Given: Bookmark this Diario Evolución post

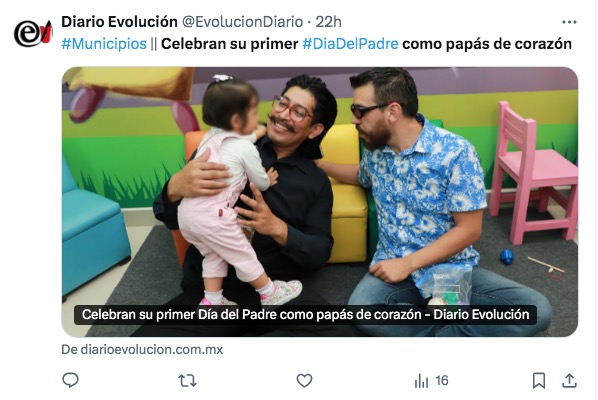Looking at the screenshot, I should tap(539, 381).
